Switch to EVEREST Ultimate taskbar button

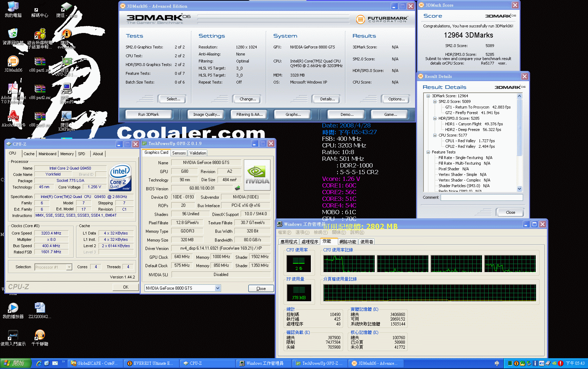(x=151, y=363)
